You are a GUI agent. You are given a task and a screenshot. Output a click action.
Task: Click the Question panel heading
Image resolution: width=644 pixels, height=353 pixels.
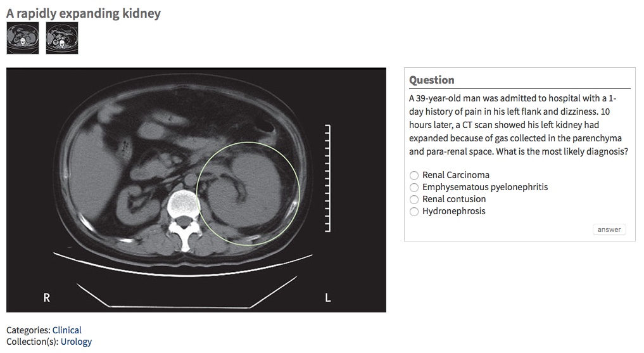coord(432,80)
